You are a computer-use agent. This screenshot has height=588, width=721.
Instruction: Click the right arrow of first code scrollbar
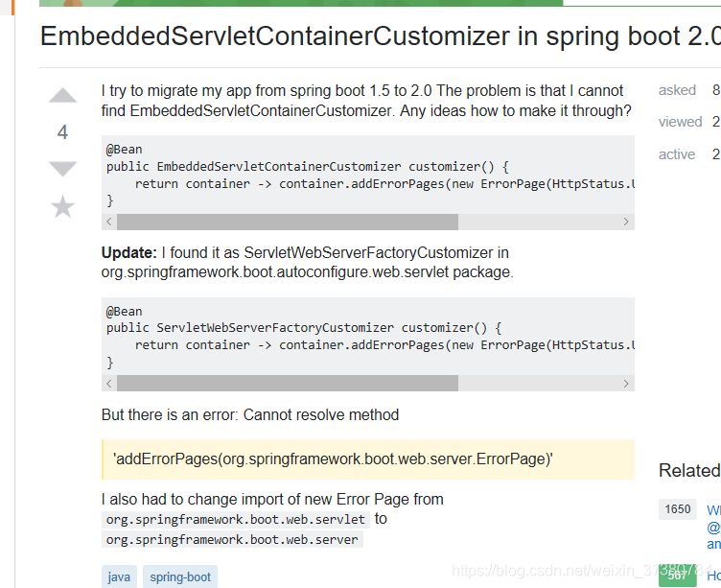click(626, 222)
